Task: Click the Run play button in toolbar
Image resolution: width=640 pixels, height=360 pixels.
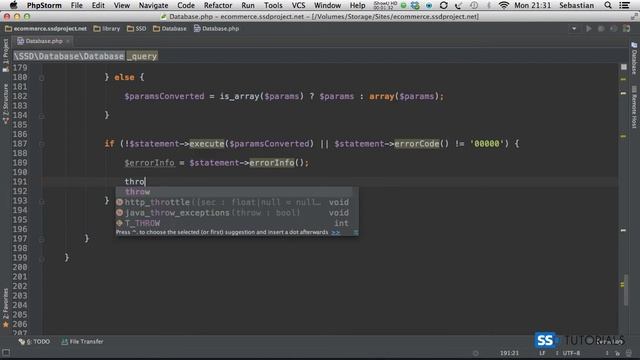Action: (589, 29)
